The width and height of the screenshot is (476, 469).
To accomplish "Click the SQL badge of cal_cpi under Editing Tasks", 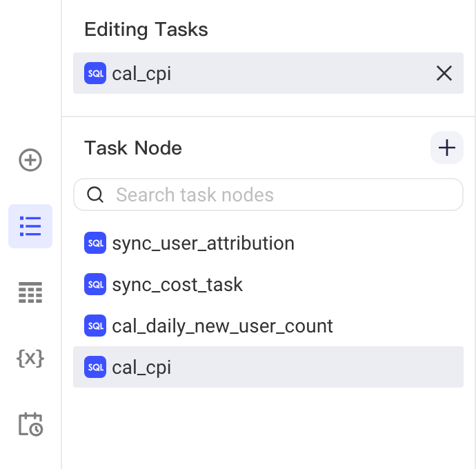I will pyautogui.click(x=95, y=73).
